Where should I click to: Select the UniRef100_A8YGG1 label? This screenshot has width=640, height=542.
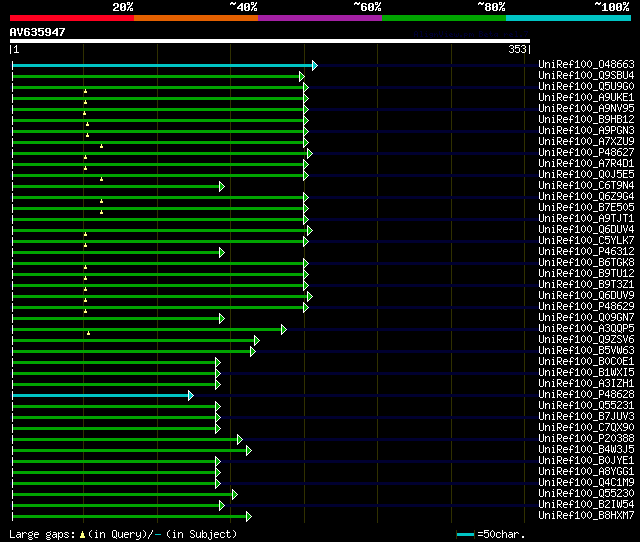pyautogui.click(x=586, y=472)
